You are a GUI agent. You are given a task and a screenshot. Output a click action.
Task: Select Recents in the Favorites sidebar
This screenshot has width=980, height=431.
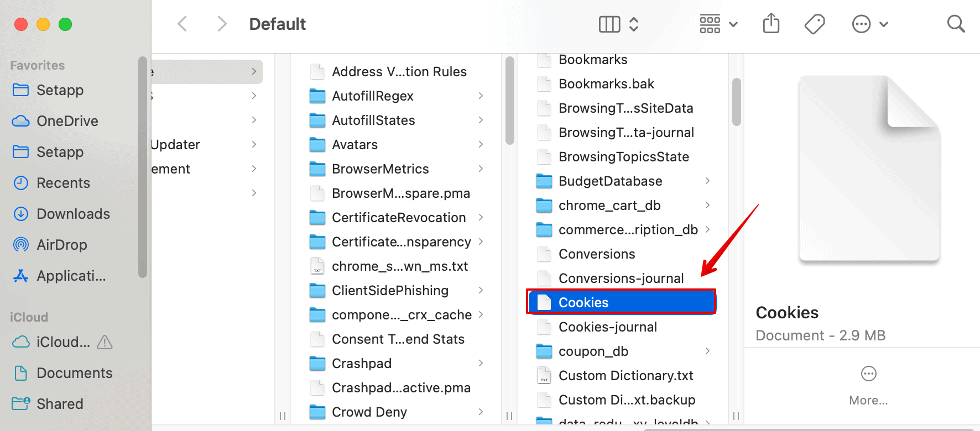coord(63,183)
